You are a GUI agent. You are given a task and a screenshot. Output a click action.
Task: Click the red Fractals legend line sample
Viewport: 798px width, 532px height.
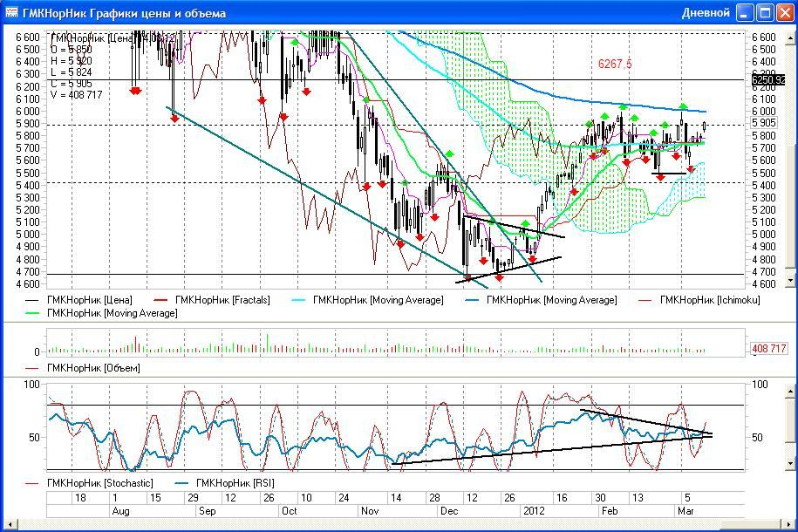pos(160,300)
